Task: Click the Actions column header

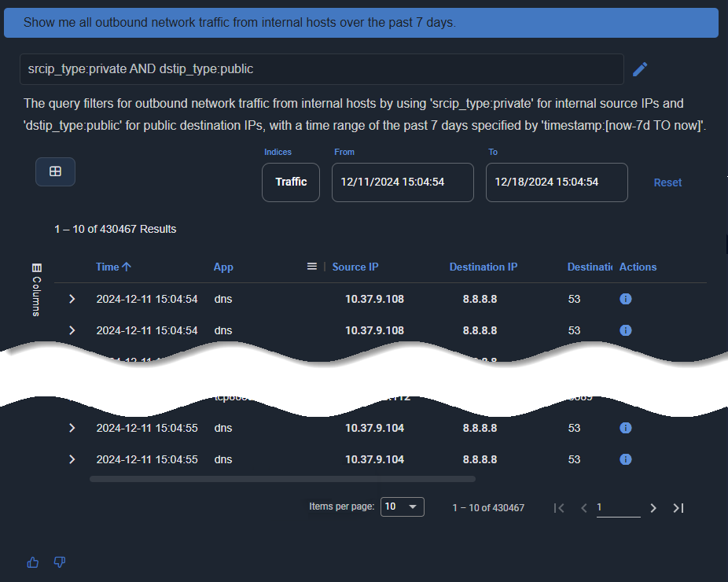Action: click(x=638, y=267)
